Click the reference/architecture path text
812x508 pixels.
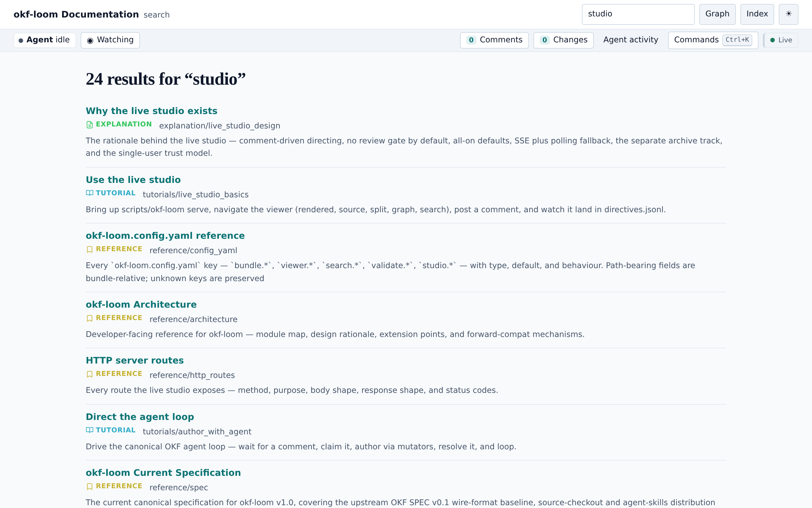(x=193, y=319)
